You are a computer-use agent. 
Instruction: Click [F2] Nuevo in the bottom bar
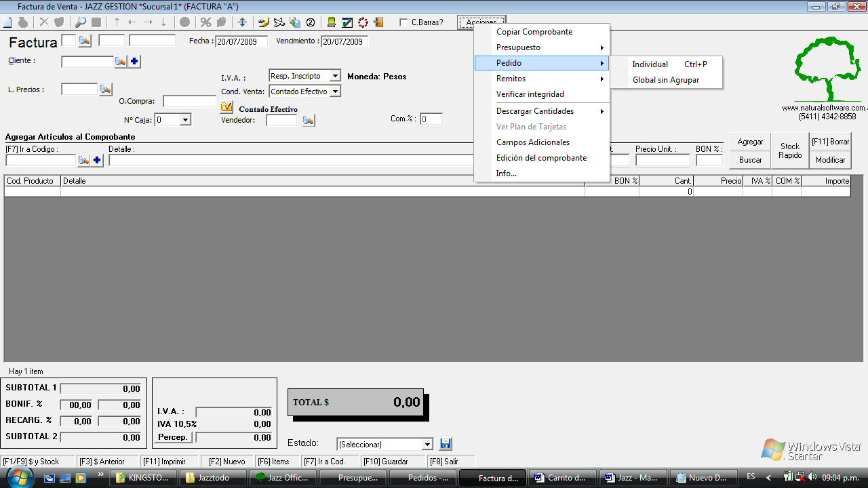click(x=227, y=462)
